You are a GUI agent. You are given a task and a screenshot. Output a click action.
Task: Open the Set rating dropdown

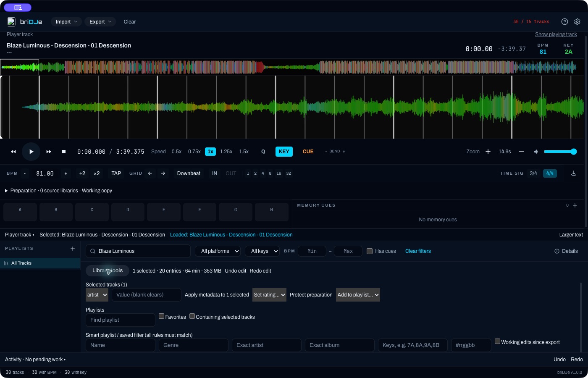pyautogui.click(x=269, y=295)
